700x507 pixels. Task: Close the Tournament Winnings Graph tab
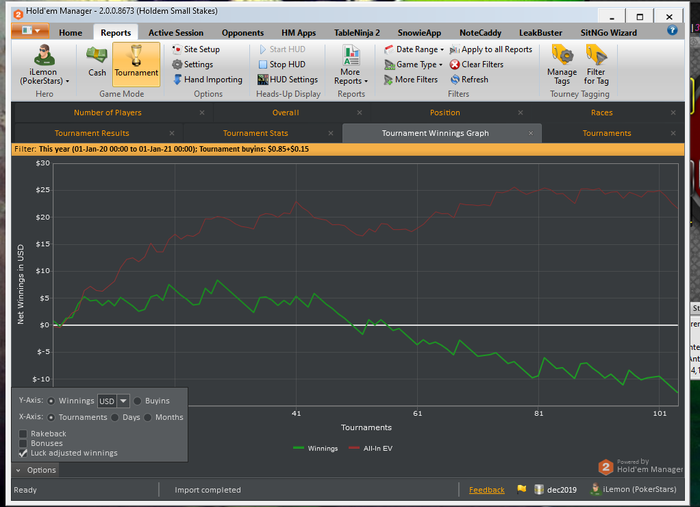(531, 133)
